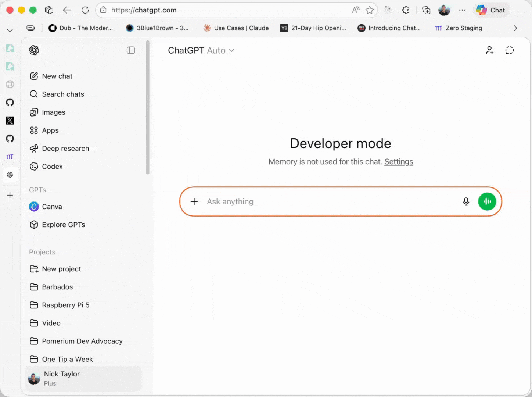Collapse the vertical tabs panel chevron
Screen dimensions: 532x397
tap(10, 30)
